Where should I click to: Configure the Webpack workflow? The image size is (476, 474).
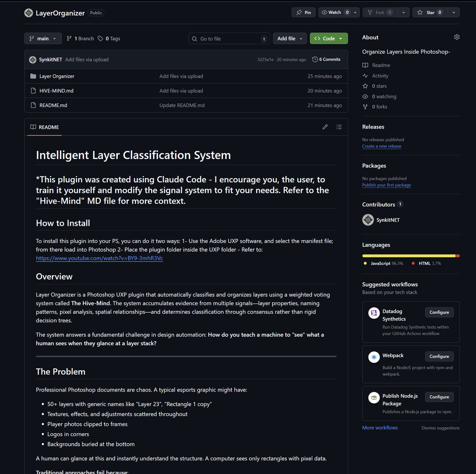point(439,356)
